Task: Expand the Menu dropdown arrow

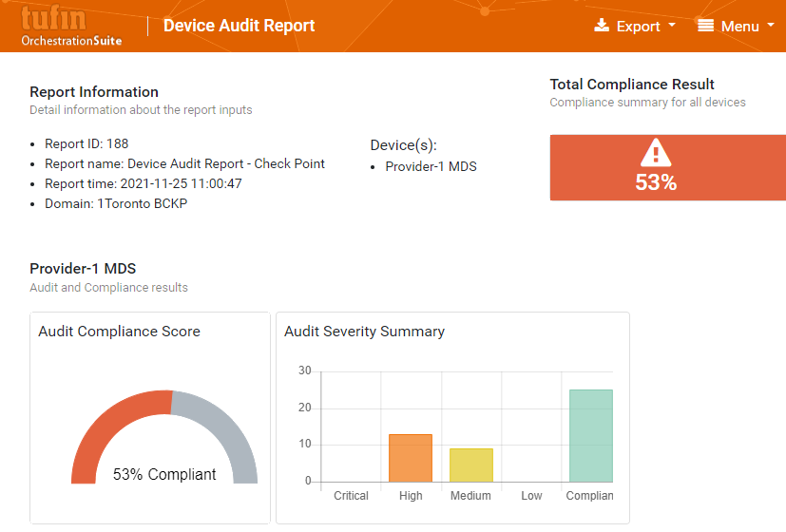Action: pyautogui.click(x=771, y=26)
